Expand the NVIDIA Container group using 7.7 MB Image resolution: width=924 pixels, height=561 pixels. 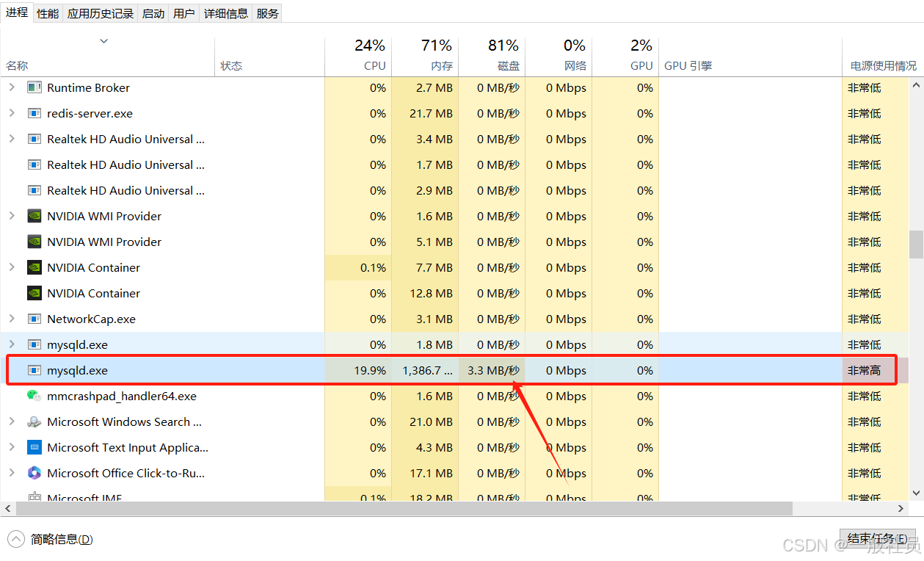coord(12,267)
